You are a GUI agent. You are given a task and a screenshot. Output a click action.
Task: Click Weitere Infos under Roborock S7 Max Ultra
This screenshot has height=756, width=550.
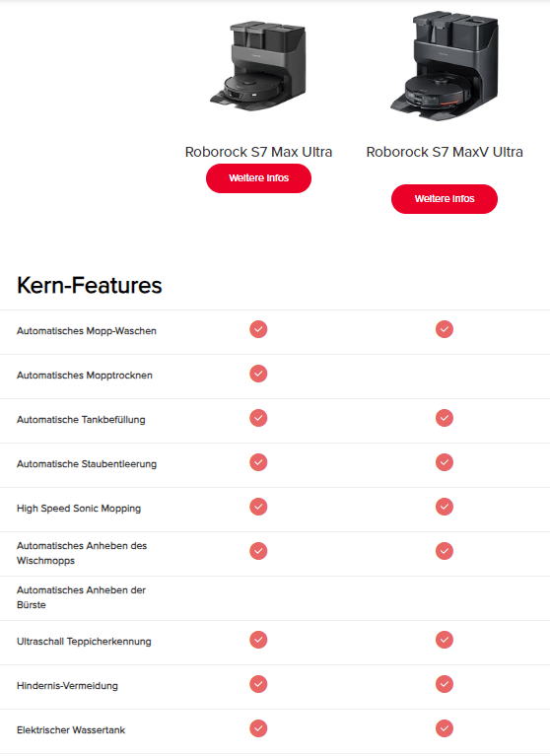(258, 178)
